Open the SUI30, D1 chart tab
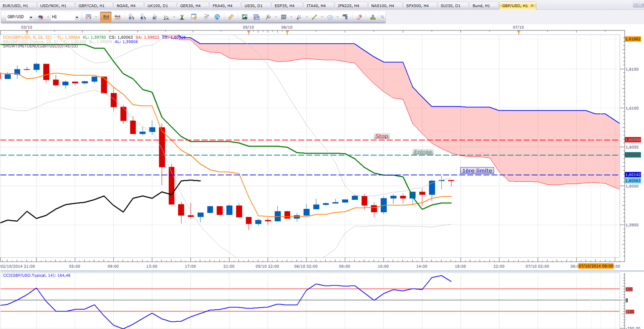The height and width of the screenshot is (329, 644). click(x=452, y=6)
